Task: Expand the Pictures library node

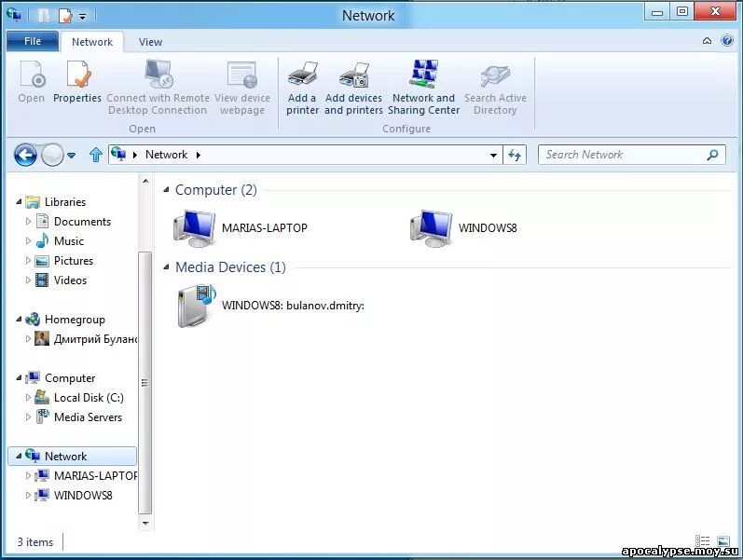Action: click(x=28, y=261)
